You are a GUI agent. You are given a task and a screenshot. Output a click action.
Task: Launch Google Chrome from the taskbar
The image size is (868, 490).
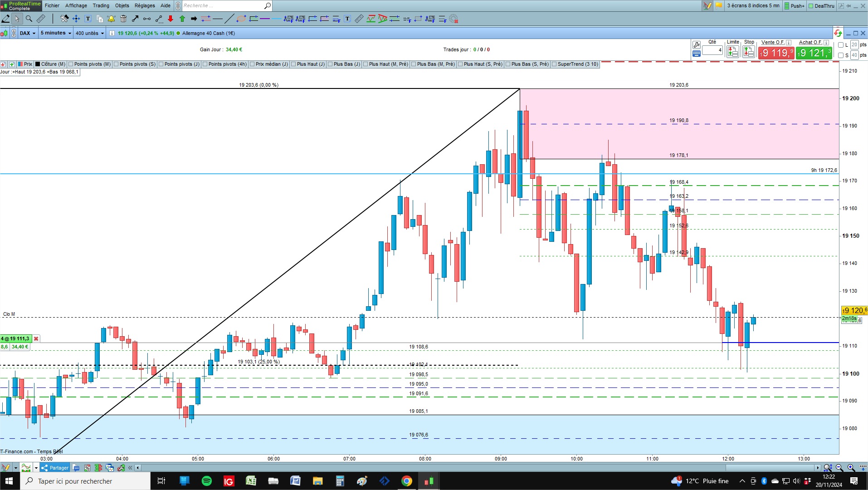(x=407, y=481)
